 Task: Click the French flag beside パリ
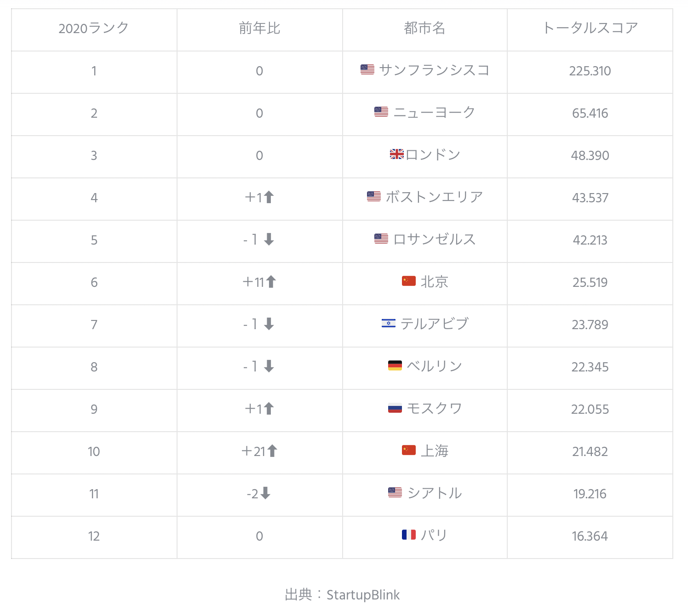tap(409, 535)
